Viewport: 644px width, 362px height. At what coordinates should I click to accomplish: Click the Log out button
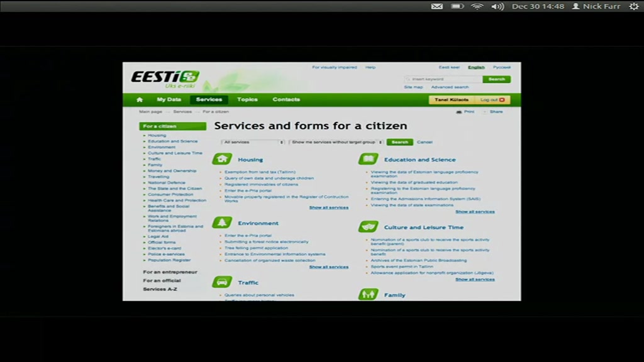[x=492, y=100]
